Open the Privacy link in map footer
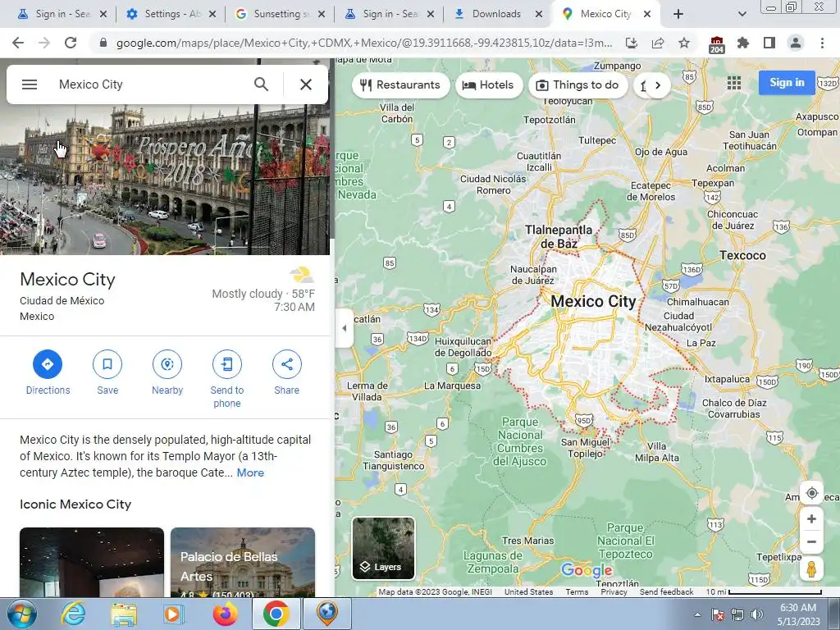The height and width of the screenshot is (630, 840). click(x=614, y=592)
